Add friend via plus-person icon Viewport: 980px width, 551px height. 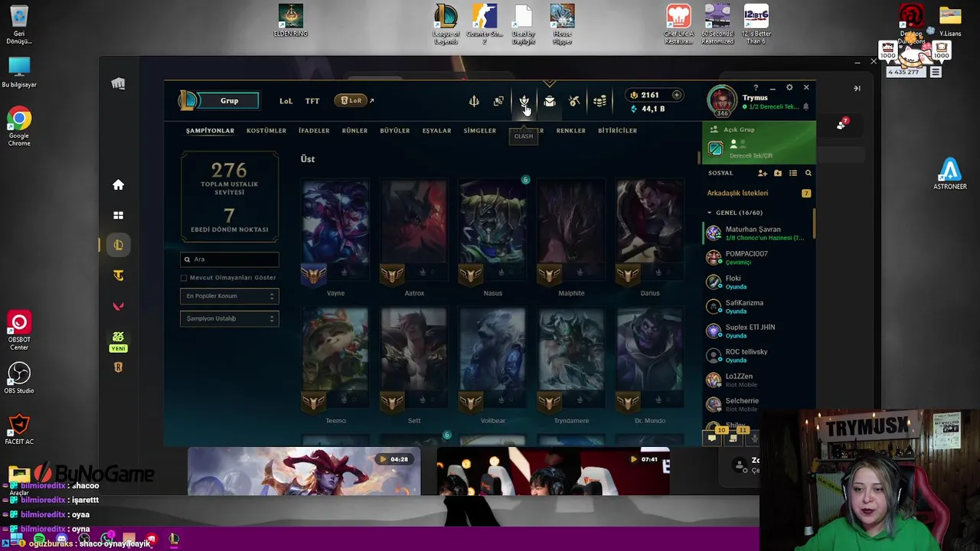(763, 173)
